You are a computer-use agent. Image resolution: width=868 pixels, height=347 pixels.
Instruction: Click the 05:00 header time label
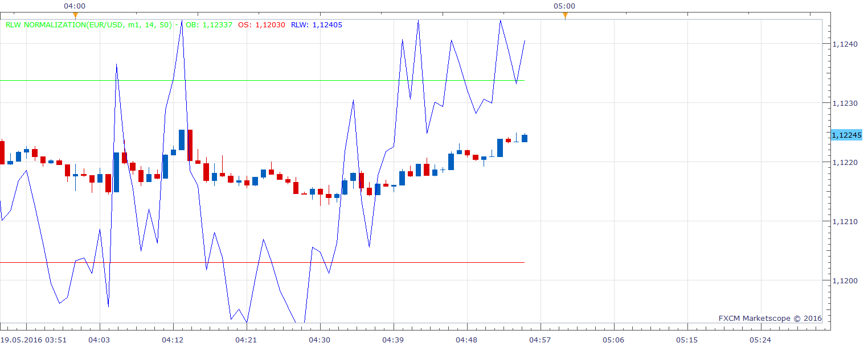(x=564, y=6)
